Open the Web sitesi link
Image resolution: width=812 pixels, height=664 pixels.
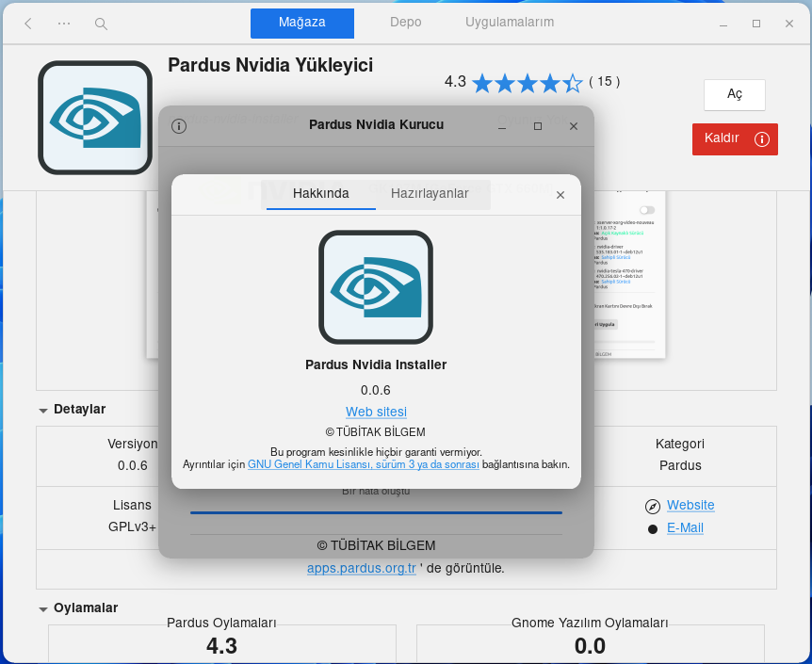pos(376,412)
